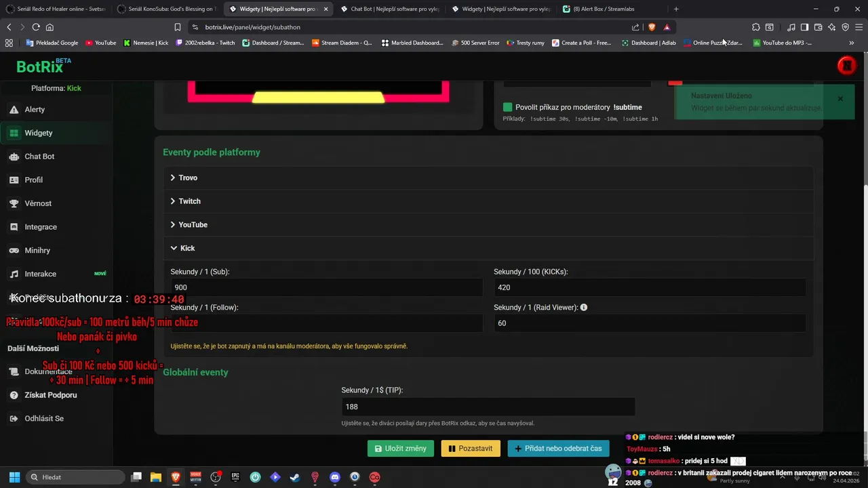The height and width of the screenshot is (488, 868).
Task: Reload the current page
Action: point(36,27)
